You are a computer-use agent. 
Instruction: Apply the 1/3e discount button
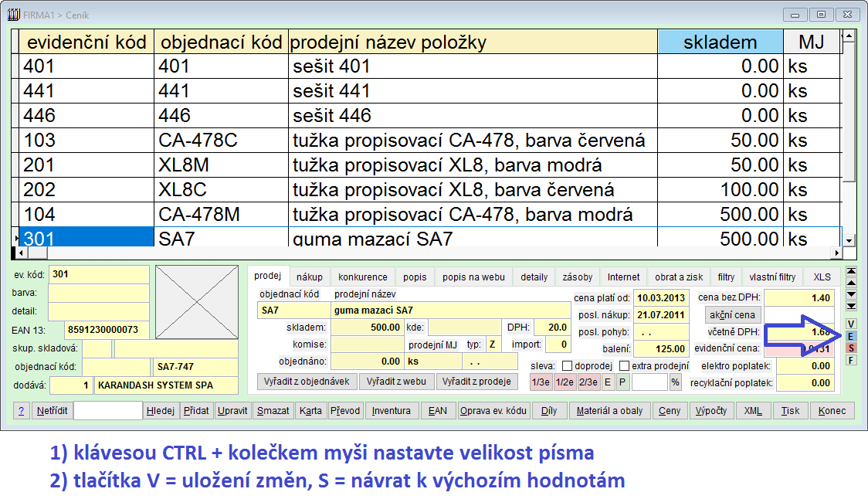[x=541, y=382]
